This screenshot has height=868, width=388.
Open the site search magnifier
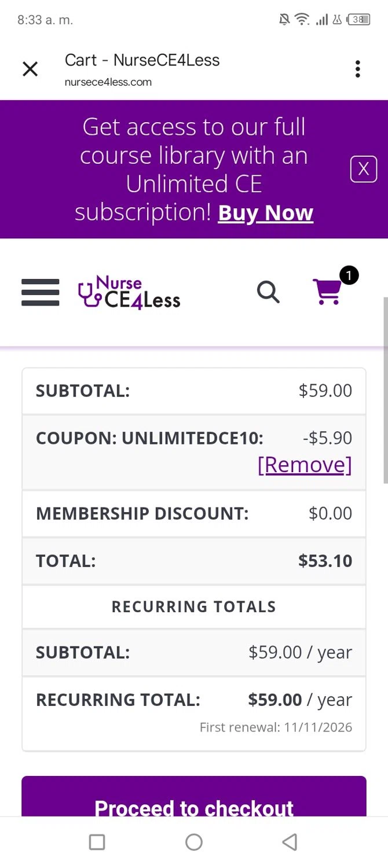[268, 292]
